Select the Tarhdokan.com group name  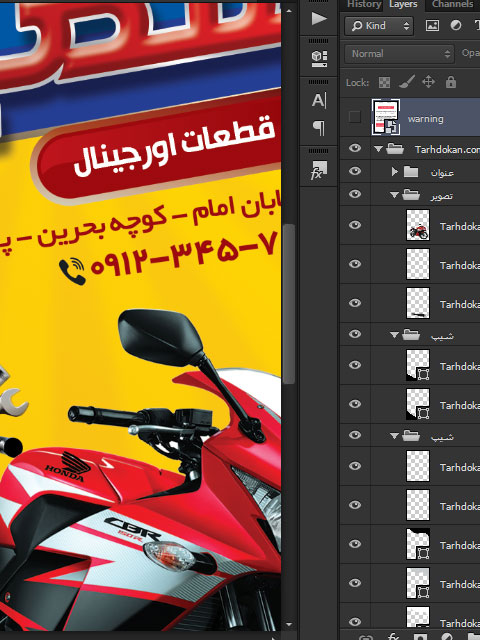tap(447, 150)
